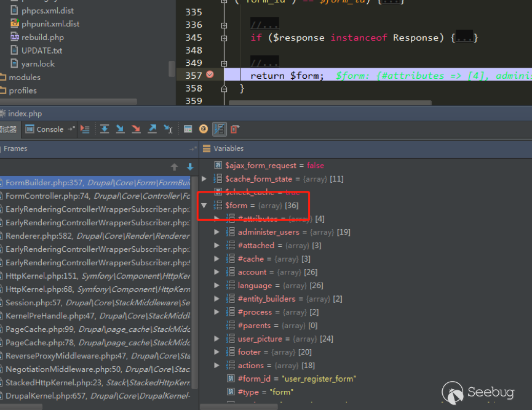Click the red Force Step Into icon
The height and width of the screenshot is (410, 532).
(x=136, y=129)
